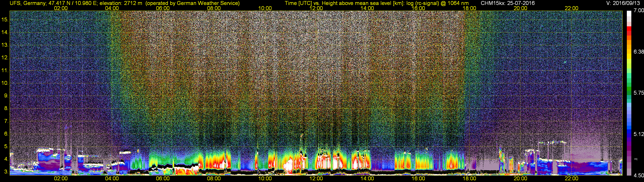Click the V: 2016/09/13 version text
Screen dimensions: 644x182
pos(624,3)
